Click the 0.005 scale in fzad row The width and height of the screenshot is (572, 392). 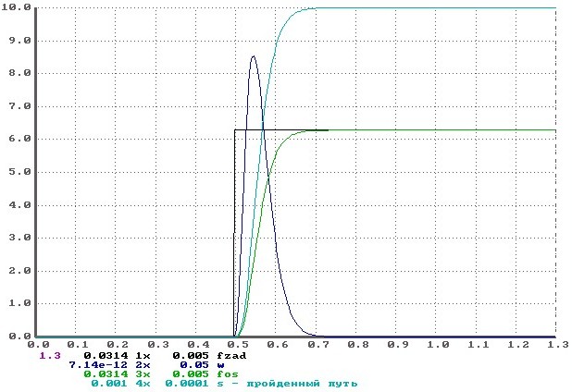coord(191,356)
